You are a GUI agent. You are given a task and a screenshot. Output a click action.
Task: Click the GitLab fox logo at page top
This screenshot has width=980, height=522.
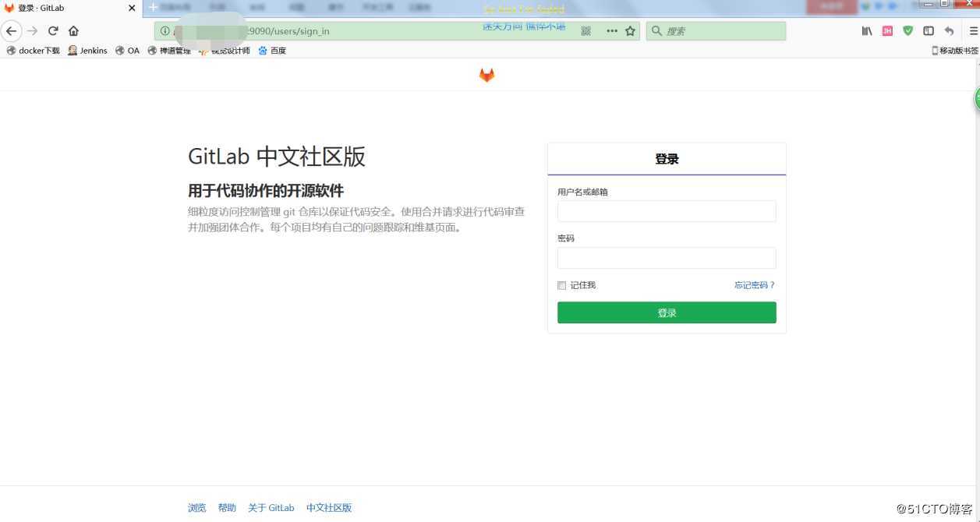point(486,75)
